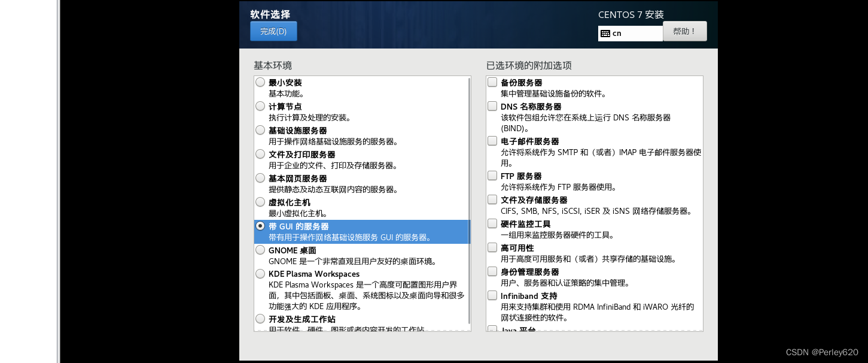Choose the KDE Plasma Workspaces radio button
This screenshot has height=363, width=868.
(260, 274)
